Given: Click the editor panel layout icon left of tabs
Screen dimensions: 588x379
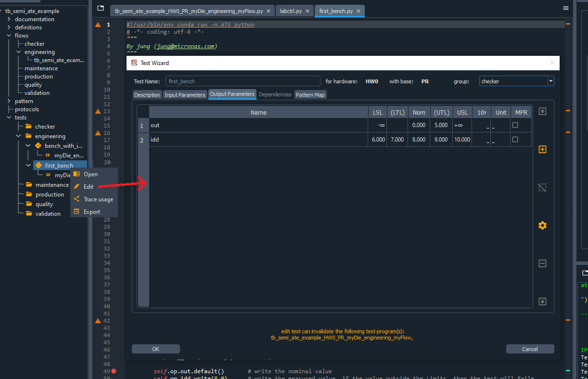Looking at the screenshot, I should pyautogui.click(x=101, y=8).
